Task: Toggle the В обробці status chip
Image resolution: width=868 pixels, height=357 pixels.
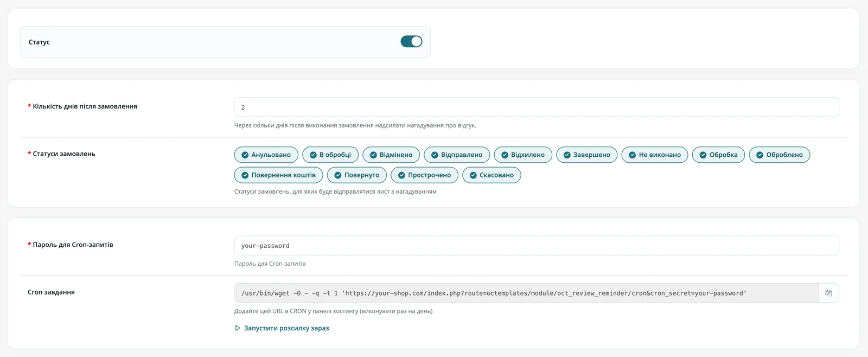Action: tap(330, 155)
